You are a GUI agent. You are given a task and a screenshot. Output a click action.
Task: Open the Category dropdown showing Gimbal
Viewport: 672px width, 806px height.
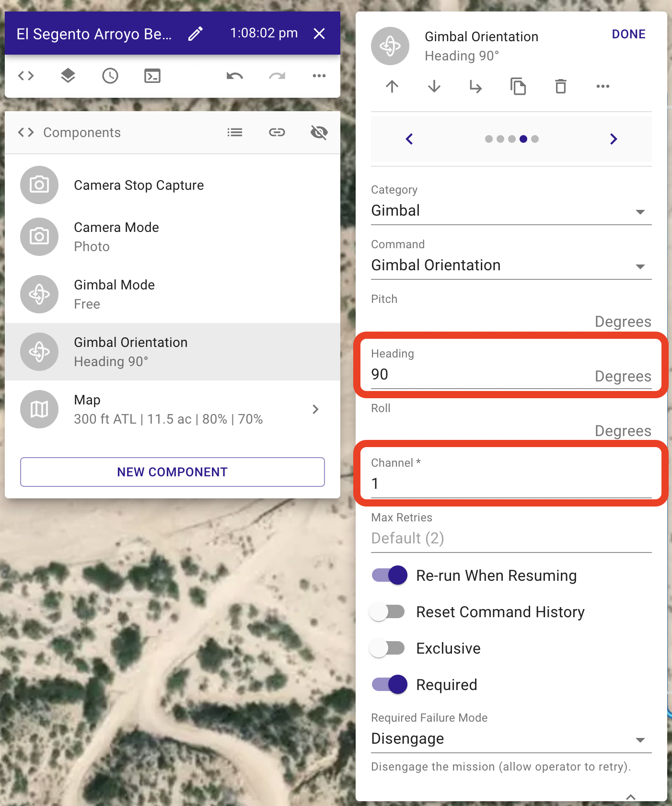tap(511, 211)
